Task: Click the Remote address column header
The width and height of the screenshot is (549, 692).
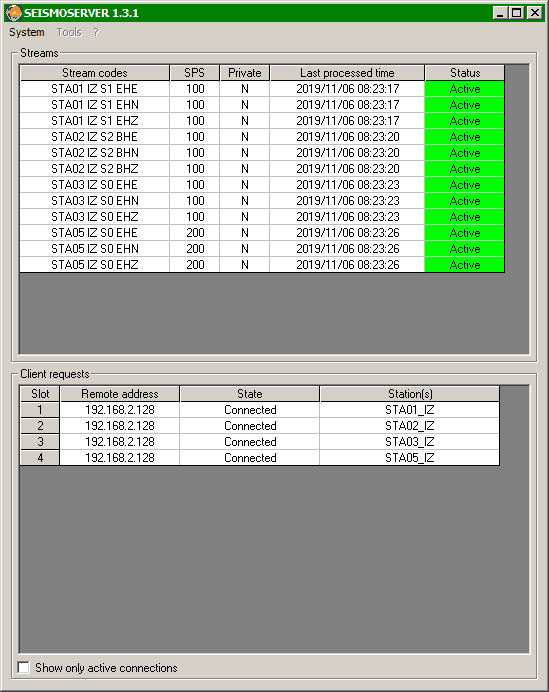Action: click(120, 394)
